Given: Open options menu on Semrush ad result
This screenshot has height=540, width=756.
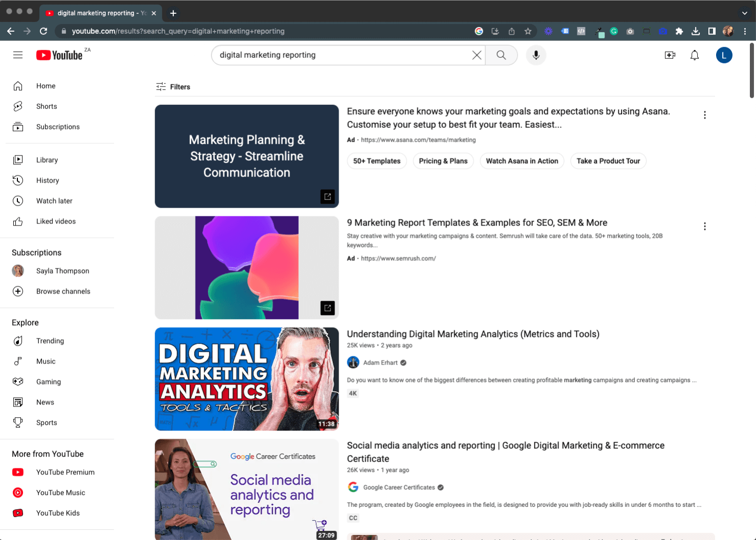Looking at the screenshot, I should pos(705,226).
